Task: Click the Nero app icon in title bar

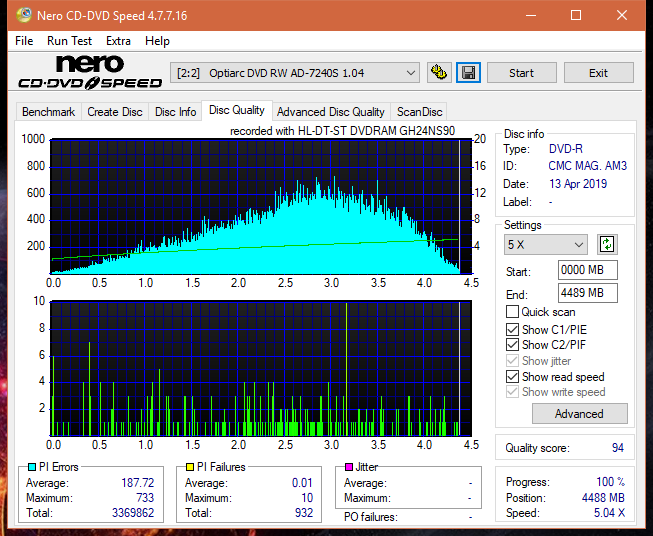Action: pyautogui.click(x=24, y=15)
